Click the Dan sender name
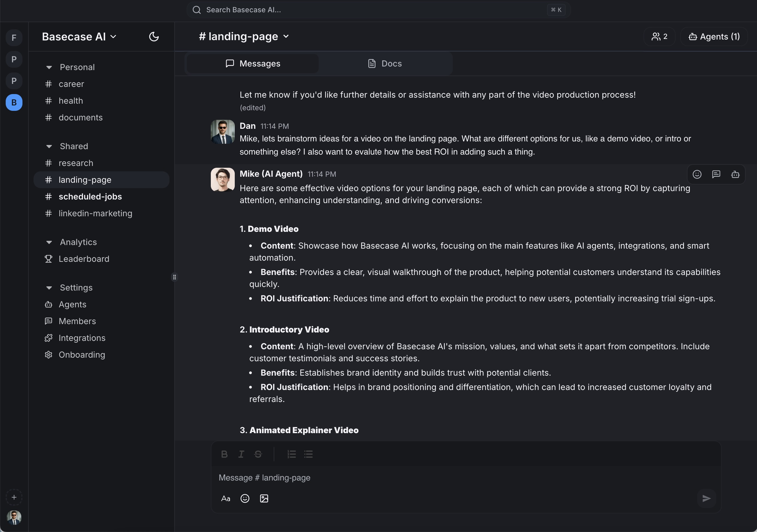Screen dimensions: 757x532 pyautogui.click(x=248, y=126)
